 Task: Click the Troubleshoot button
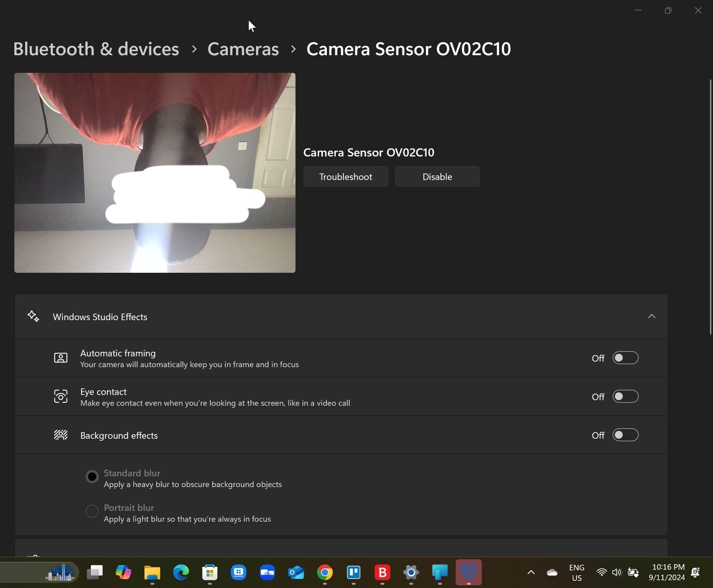(345, 176)
